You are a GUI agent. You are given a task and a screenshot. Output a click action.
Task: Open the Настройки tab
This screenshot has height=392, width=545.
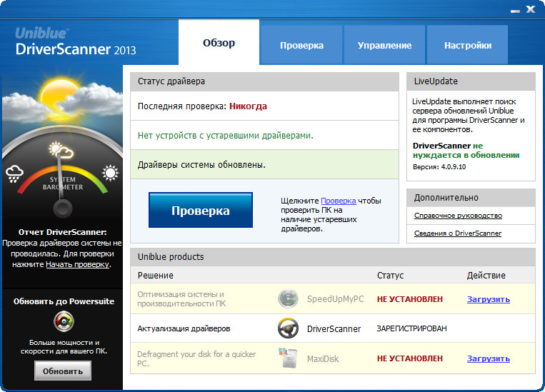[468, 45]
